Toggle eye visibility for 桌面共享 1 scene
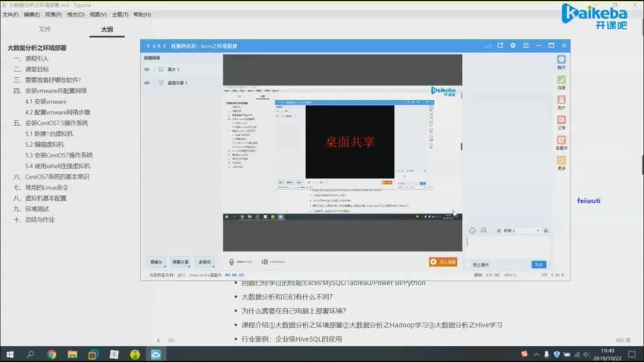The height and width of the screenshot is (362, 644). pos(147,83)
